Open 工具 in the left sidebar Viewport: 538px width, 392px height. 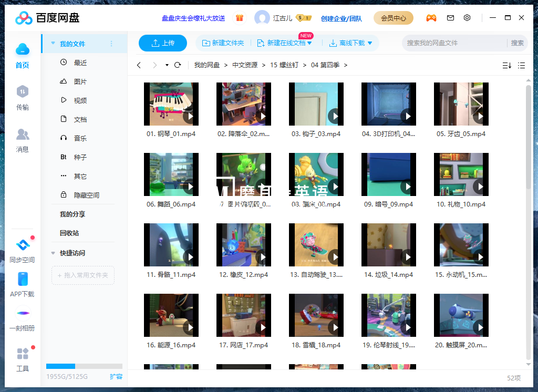pyautogui.click(x=22, y=359)
